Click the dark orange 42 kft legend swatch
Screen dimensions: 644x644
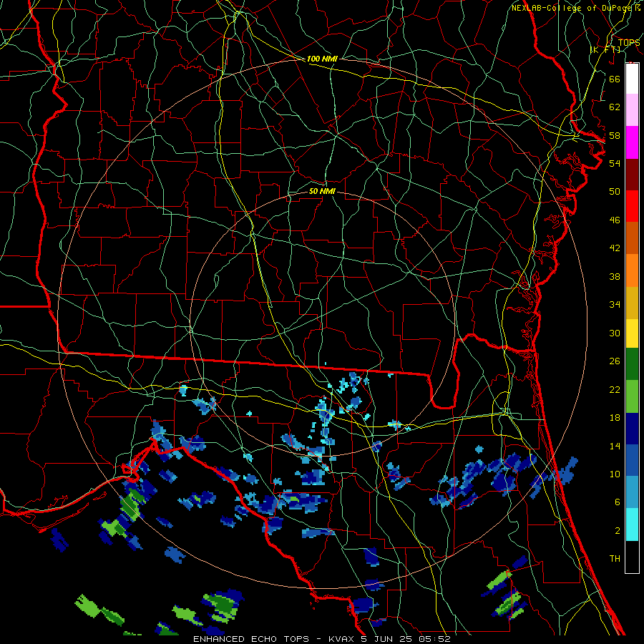coord(632,238)
